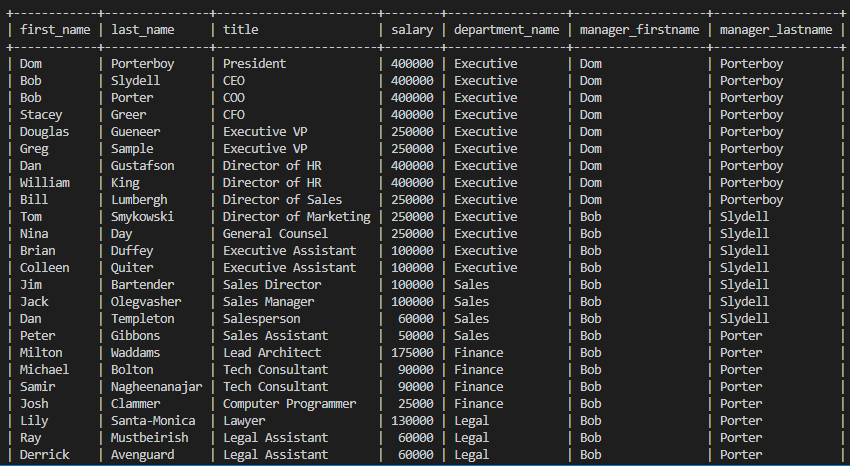Image resolution: width=850 pixels, height=466 pixels.
Task: Click the last name 'King'
Action: pyautogui.click(x=125, y=183)
